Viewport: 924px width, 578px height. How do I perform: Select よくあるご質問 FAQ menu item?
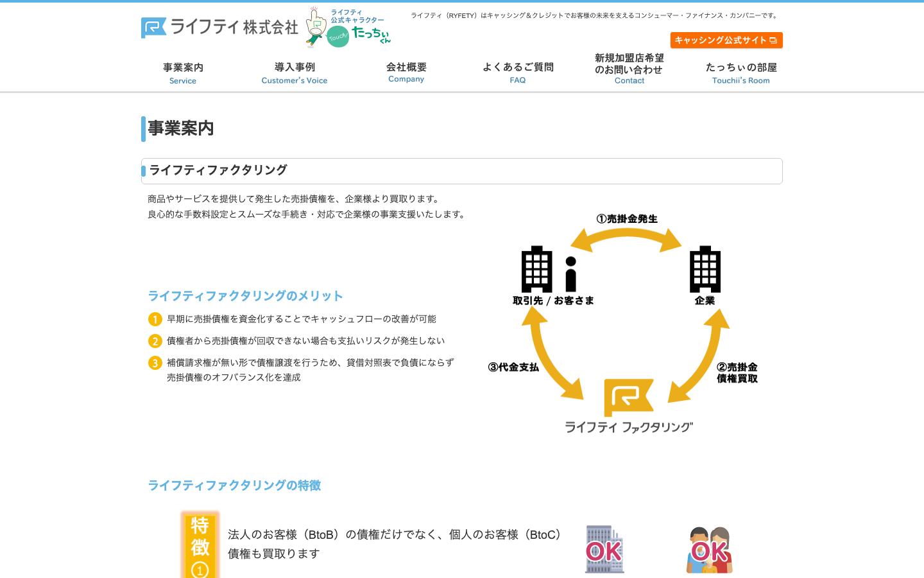(x=518, y=73)
